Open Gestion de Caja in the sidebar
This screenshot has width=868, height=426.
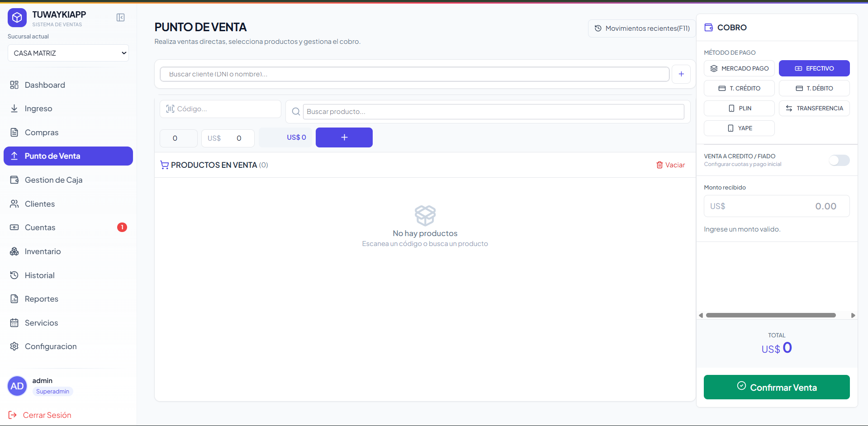coord(53,180)
